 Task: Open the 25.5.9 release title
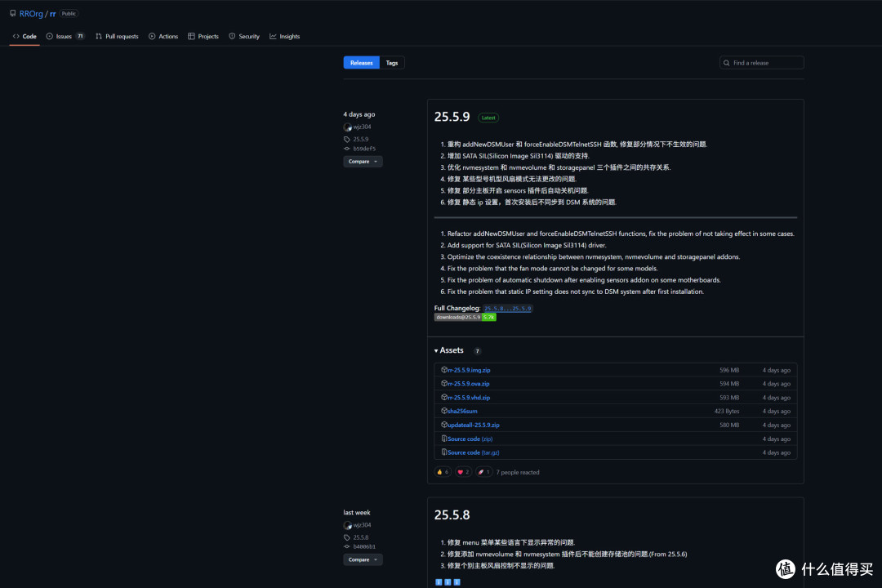[x=452, y=117]
